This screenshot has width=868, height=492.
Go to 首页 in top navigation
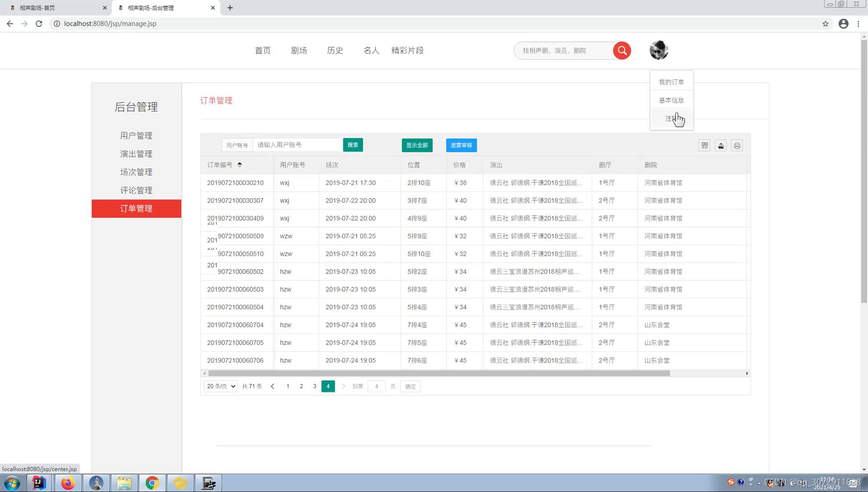263,51
